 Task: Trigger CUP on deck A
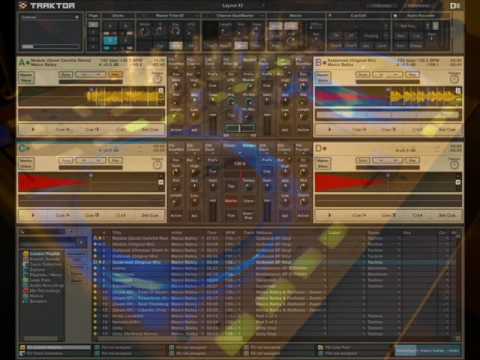click(121, 129)
